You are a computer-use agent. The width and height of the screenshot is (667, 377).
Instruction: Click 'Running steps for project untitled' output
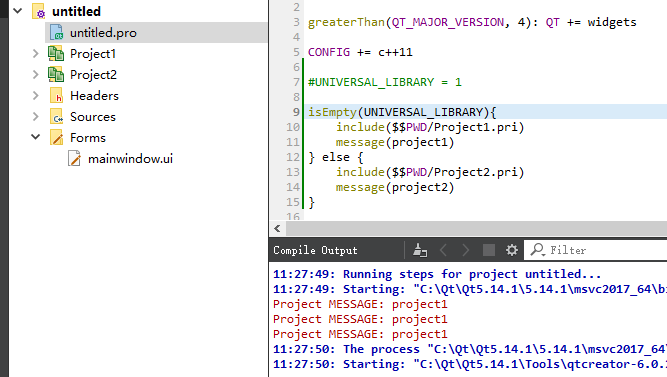437,274
